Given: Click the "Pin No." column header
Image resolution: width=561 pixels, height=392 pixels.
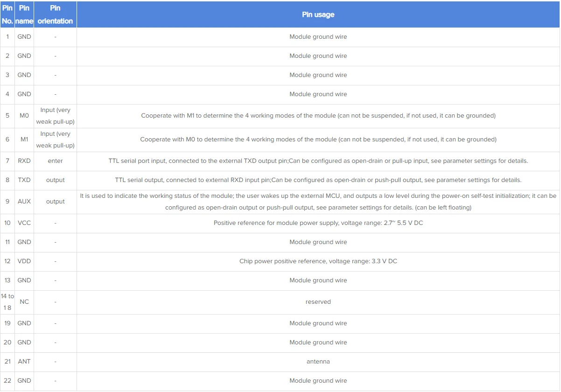Looking at the screenshot, I should (x=7, y=14).
